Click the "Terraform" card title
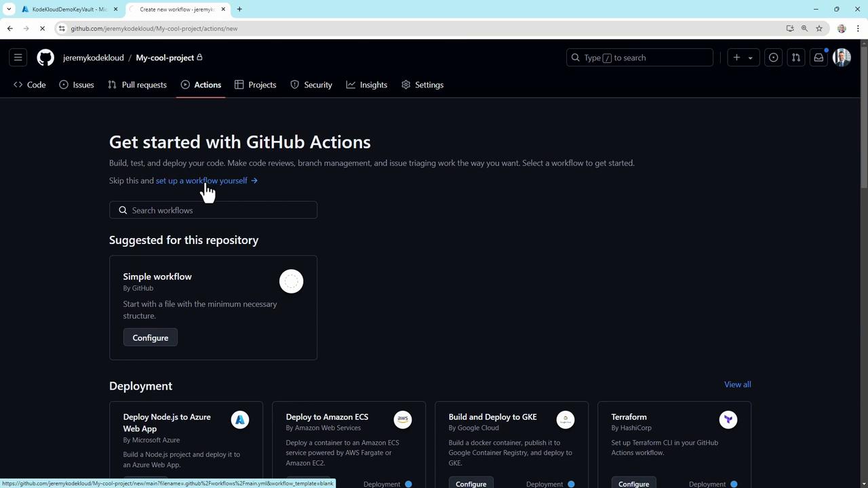Image resolution: width=868 pixels, height=488 pixels. 629,417
